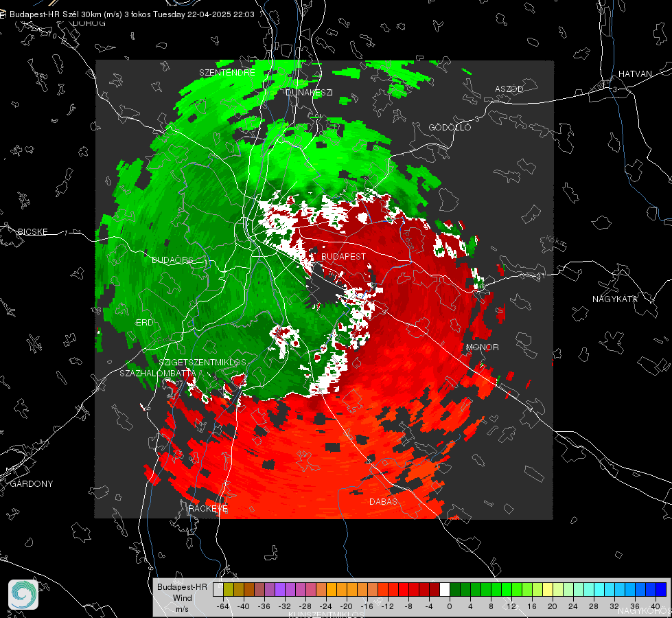Click the SZÁZHALOMBATTA label
Image resolution: width=672 pixels, height=618 pixels.
[x=158, y=373]
